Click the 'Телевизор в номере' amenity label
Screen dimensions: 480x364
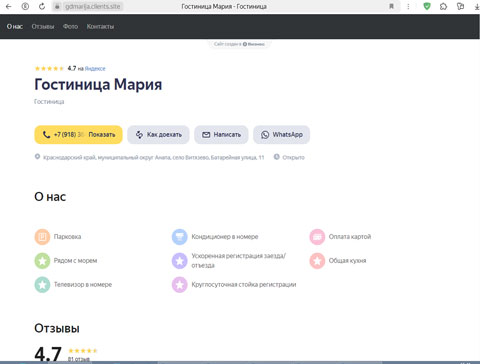pyautogui.click(x=83, y=285)
